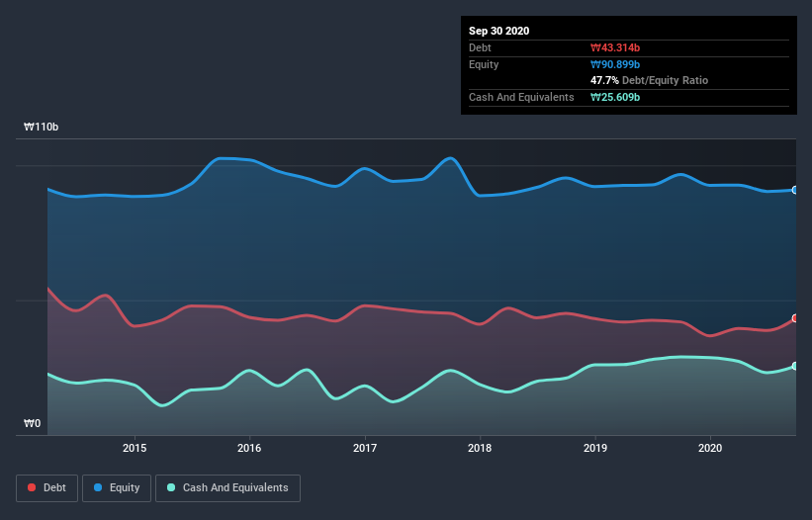Click the ₩43.314b debt value

coord(615,47)
